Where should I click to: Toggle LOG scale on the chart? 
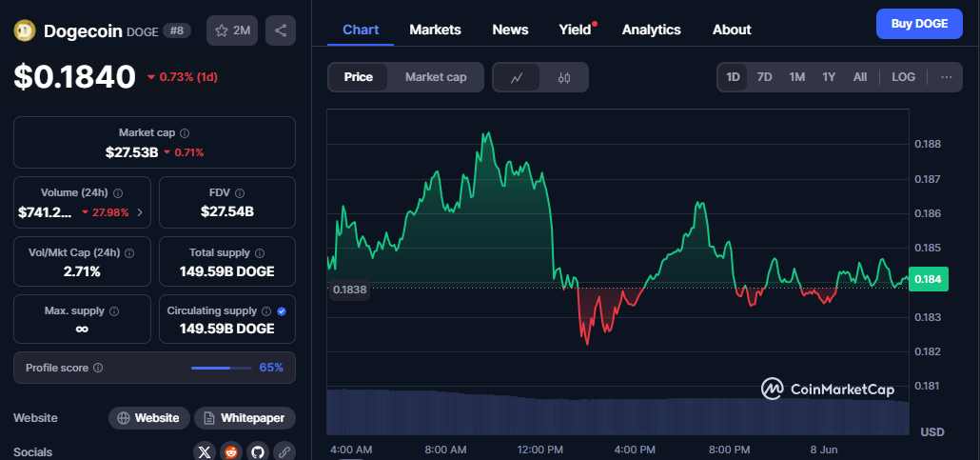(903, 77)
